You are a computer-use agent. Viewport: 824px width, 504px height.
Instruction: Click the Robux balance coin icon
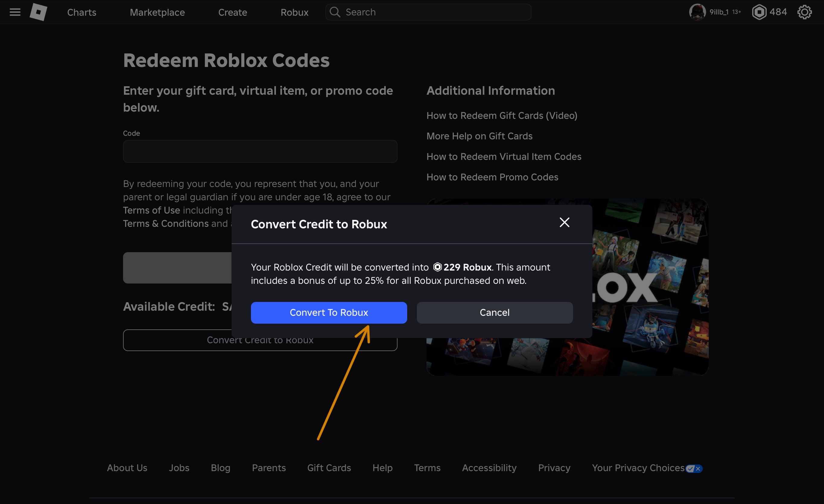pos(759,12)
